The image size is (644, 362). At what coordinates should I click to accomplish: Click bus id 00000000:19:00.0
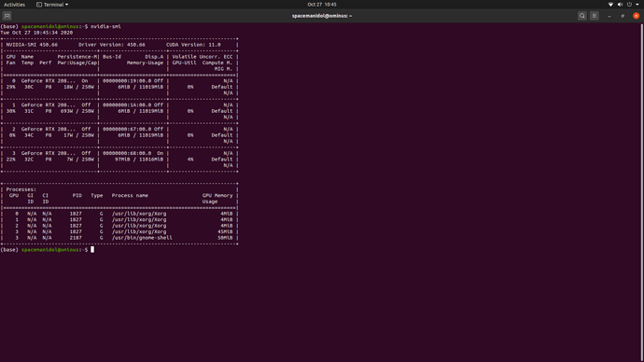coord(127,81)
